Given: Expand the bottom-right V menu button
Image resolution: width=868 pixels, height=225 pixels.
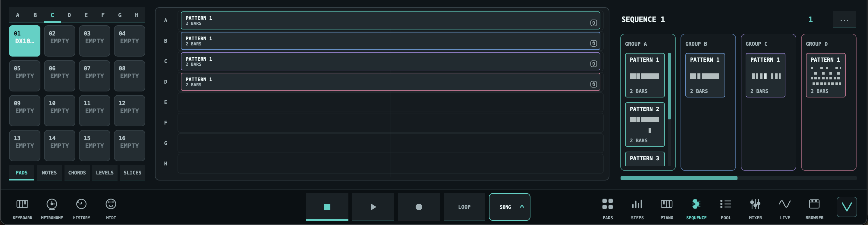Looking at the screenshot, I should coord(846,207).
